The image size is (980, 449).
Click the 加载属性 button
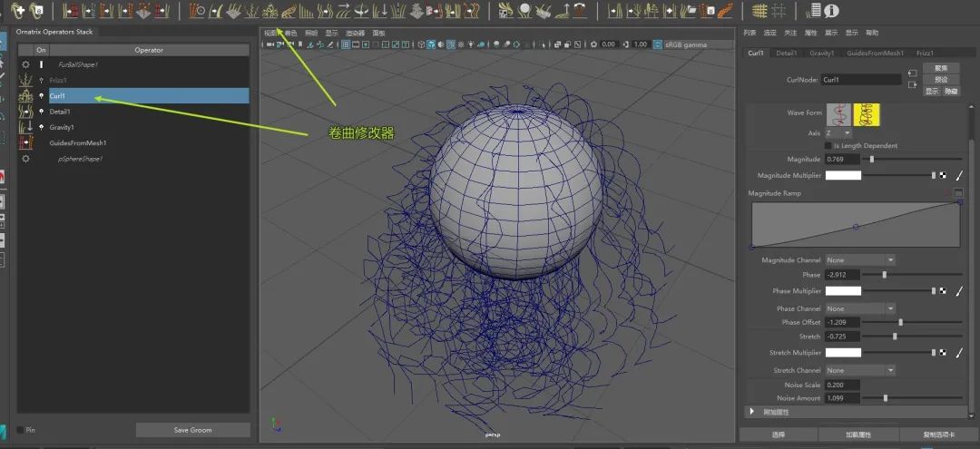click(x=858, y=434)
